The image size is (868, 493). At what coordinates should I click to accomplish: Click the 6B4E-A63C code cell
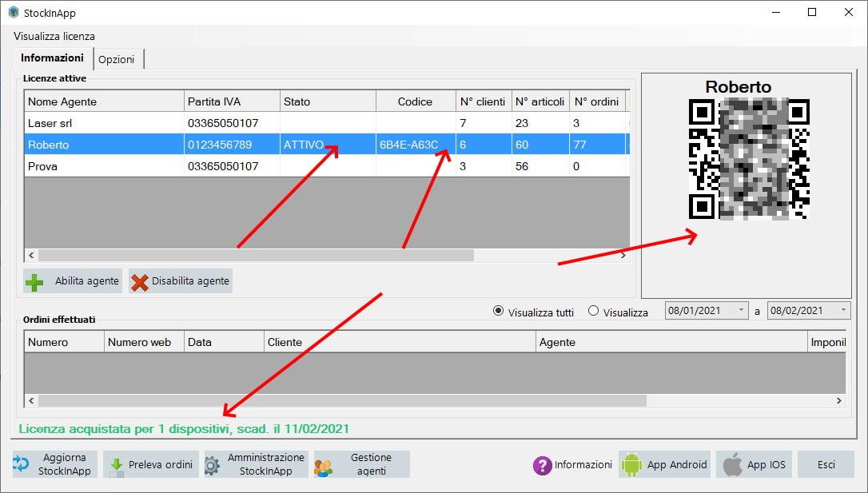(416, 145)
